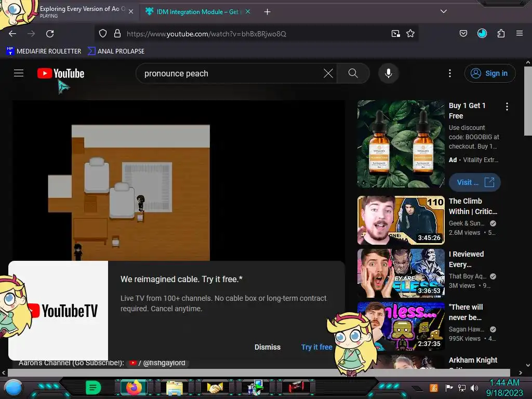Bookmark this page with the star icon
The image size is (532, 399).
pos(410,34)
